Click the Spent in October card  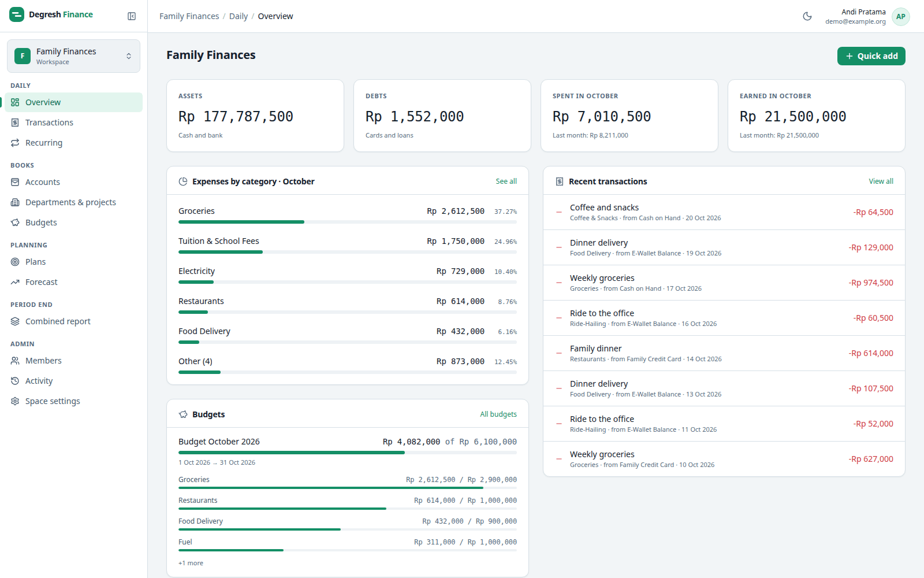[629, 116]
